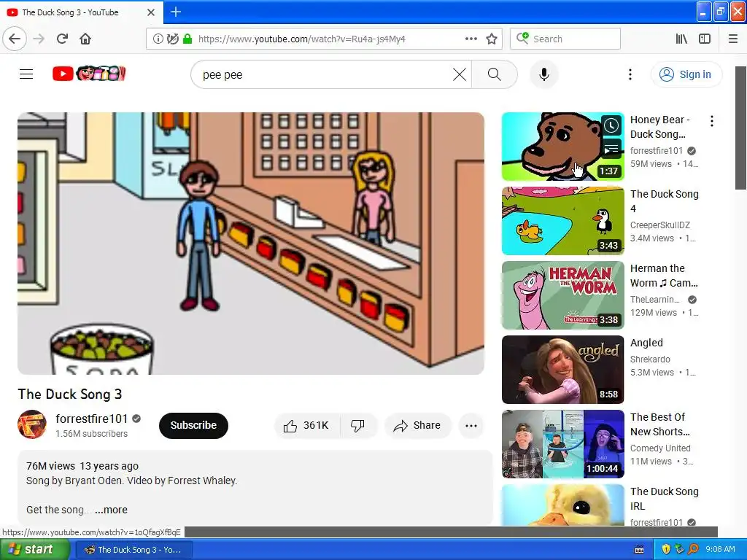Click the tracking protection shield icon
Viewport: 747px width, 560px height.
click(x=173, y=39)
